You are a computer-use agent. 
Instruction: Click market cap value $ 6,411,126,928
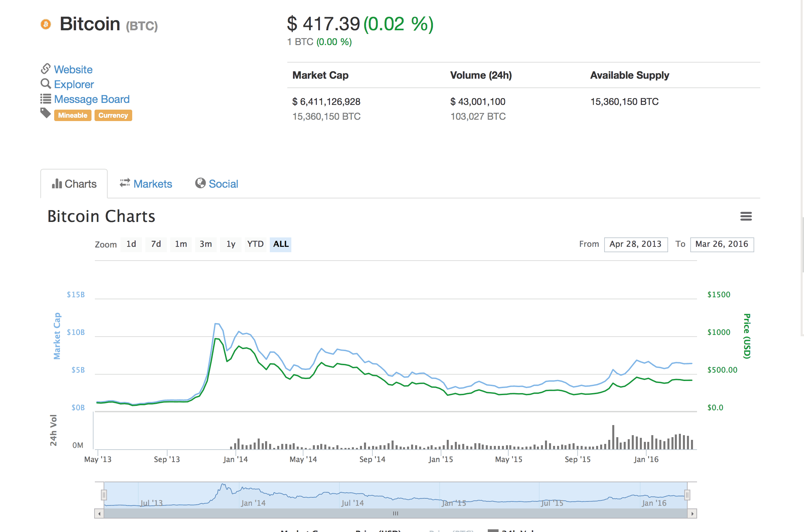(326, 102)
